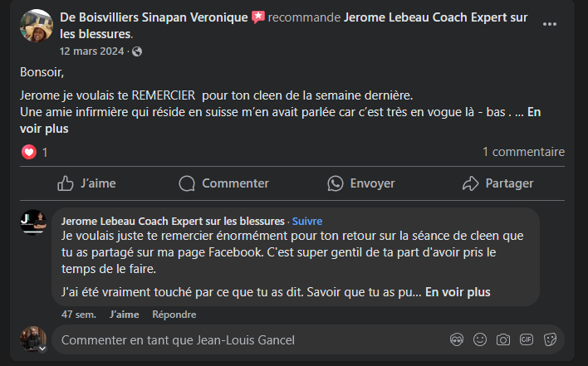
Task: Comment with an avatar sticker icon
Action: click(x=457, y=339)
